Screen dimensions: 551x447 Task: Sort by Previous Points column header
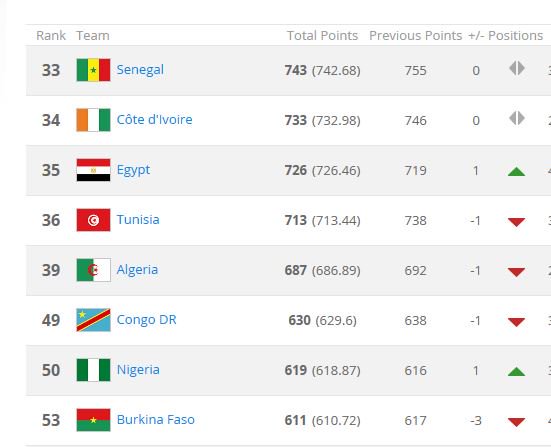415,35
